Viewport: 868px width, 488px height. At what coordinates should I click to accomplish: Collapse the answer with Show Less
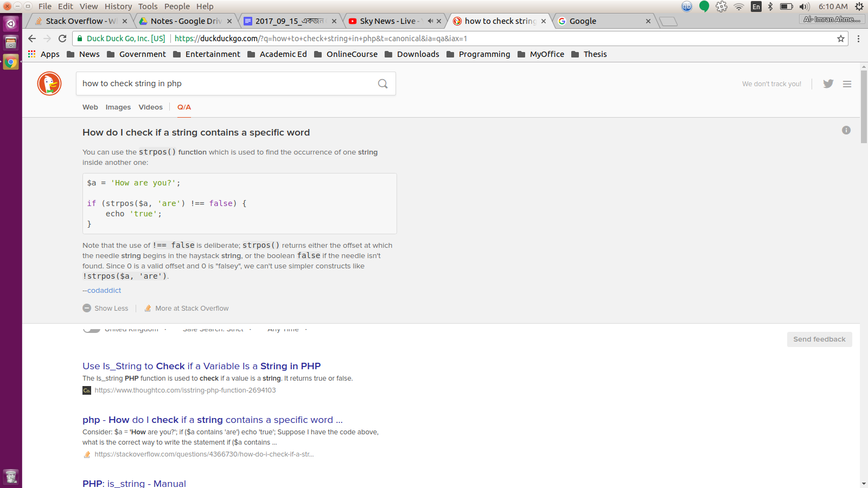point(105,308)
